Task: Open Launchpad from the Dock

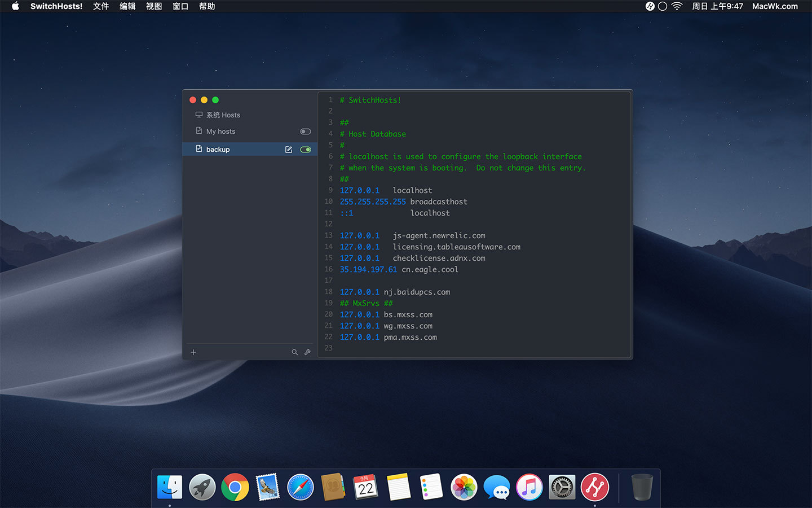Action: point(202,487)
